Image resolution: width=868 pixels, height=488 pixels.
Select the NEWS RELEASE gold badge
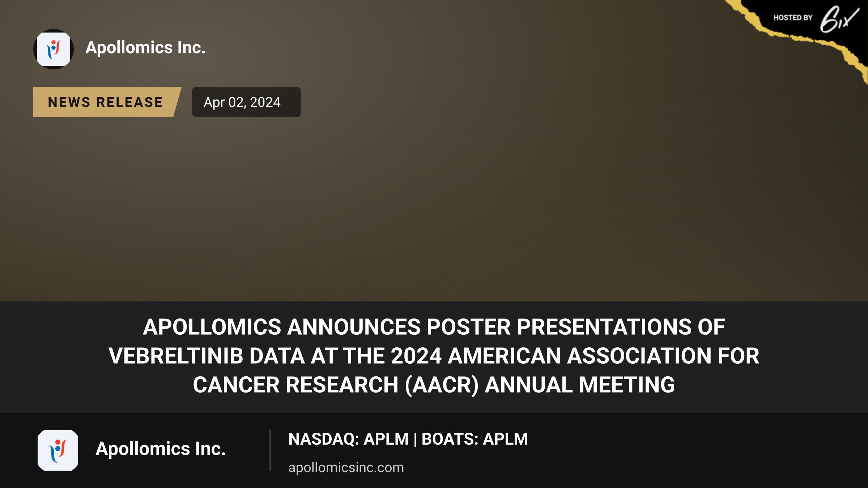tap(107, 102)
